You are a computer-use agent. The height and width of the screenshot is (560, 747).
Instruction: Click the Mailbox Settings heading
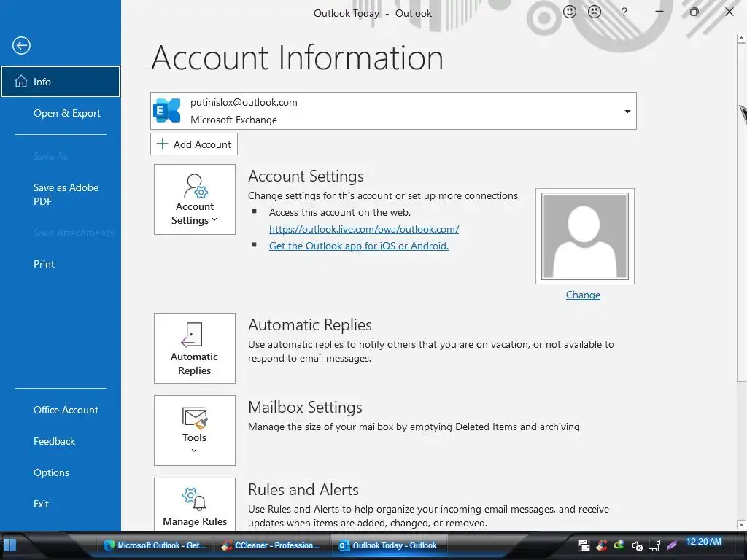306,407
